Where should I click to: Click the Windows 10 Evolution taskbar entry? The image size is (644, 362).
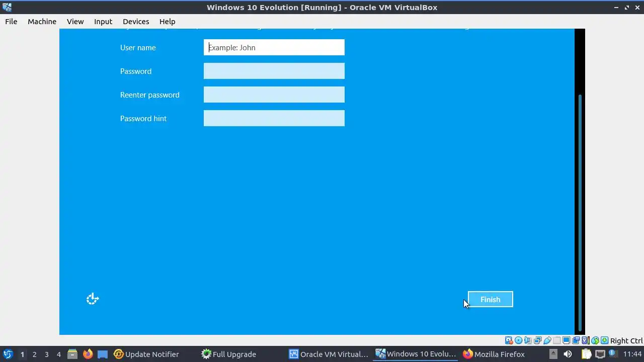[417, 354]
